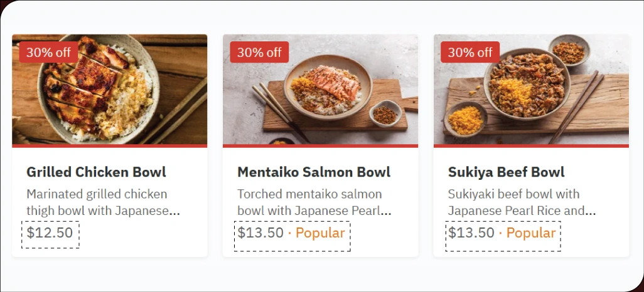Click the Torched mentaiko salmon description text

point(314,202)
